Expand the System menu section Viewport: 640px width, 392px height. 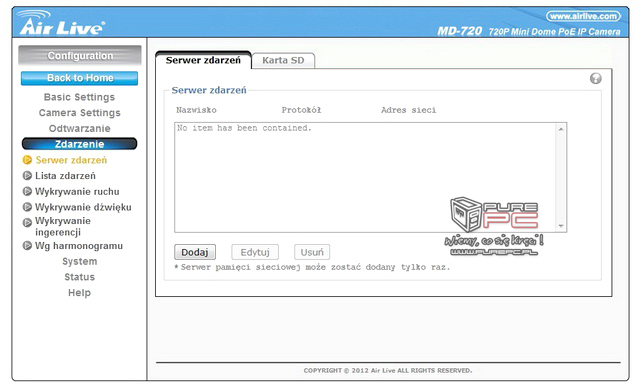(x=80, y=261)
